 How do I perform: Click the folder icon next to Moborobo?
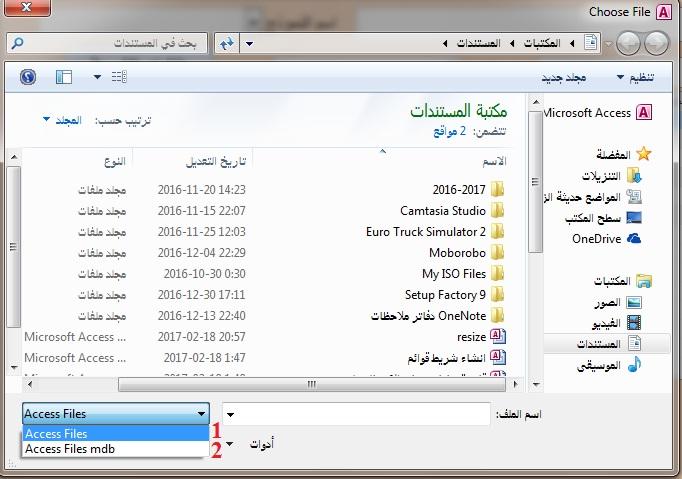pos(497,252)
